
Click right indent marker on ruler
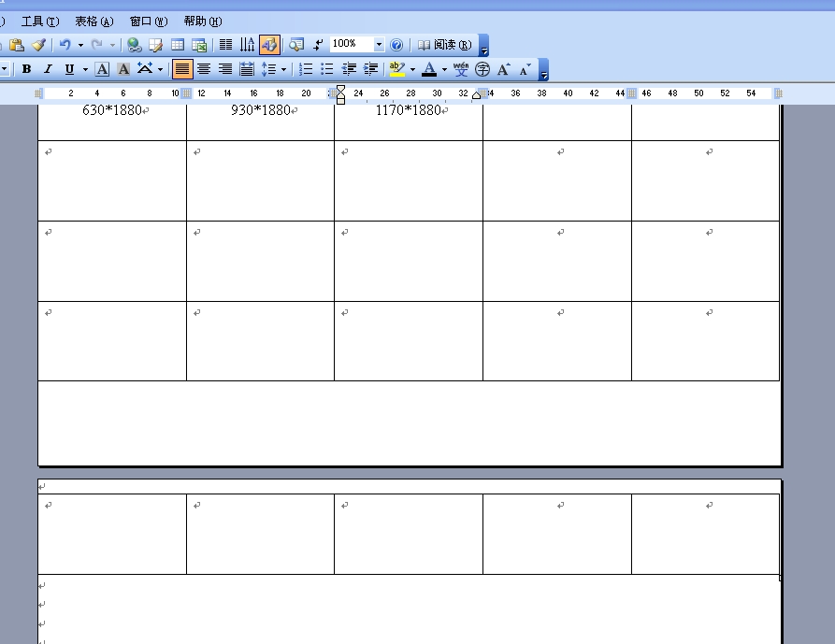(x=477, y=94)
